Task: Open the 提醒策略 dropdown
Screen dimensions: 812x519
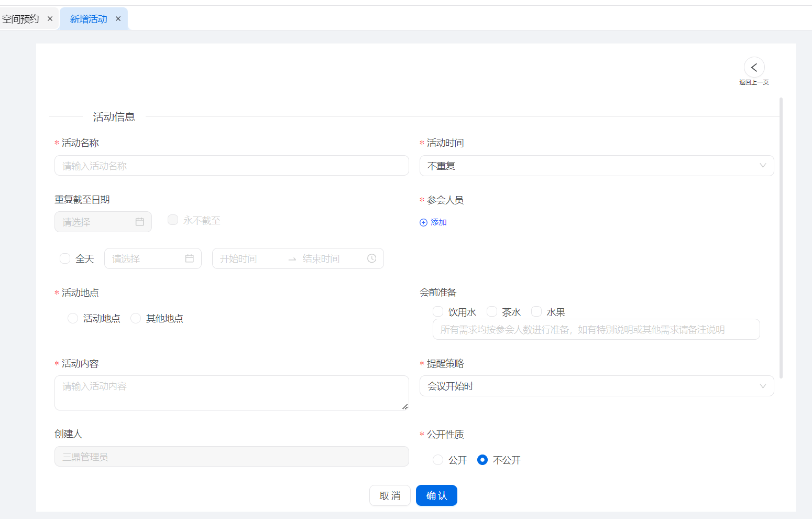Action: [x=596, y=386]
